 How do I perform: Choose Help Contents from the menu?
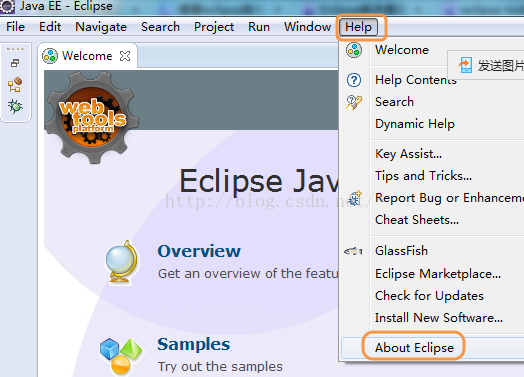415,80
